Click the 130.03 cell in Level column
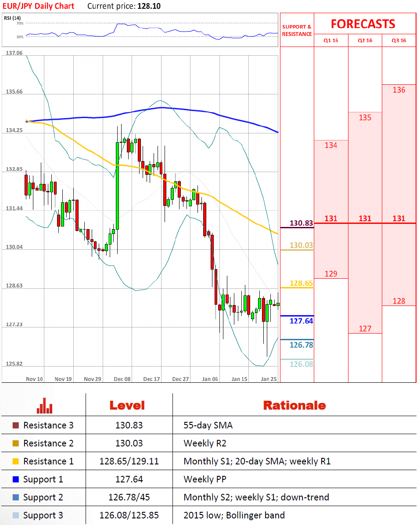This screenshot has height=525, width=420. [x=129, y=443]
